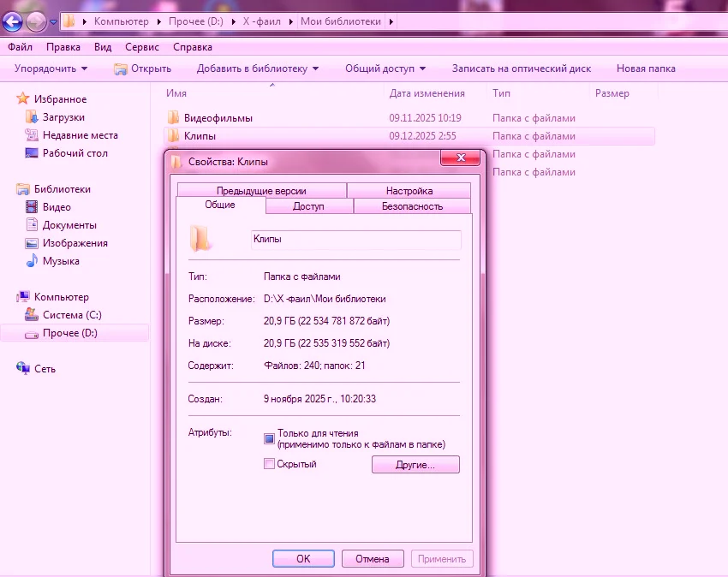Click size value 20,9 ГБ (22 534 781 872 байт)
Viewport: 728px width, 577px height.
pyautogui.click(x=327, y=321)
